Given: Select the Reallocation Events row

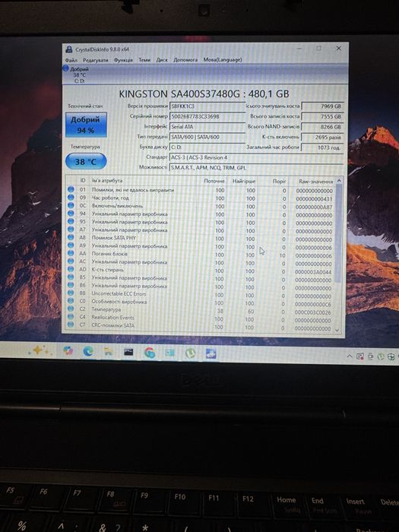Looking at the screenshot, I should point(200,319).
